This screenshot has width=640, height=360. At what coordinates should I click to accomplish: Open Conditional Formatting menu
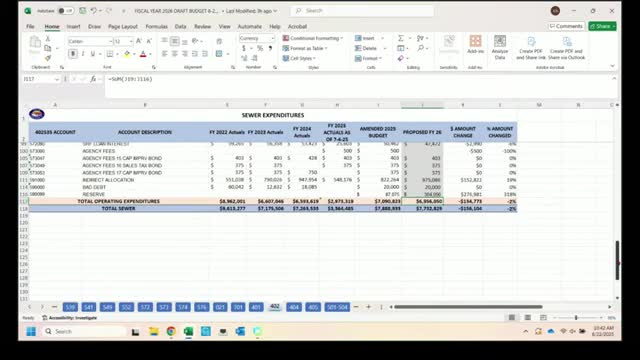pyautogui.click(x=313, y=38)
